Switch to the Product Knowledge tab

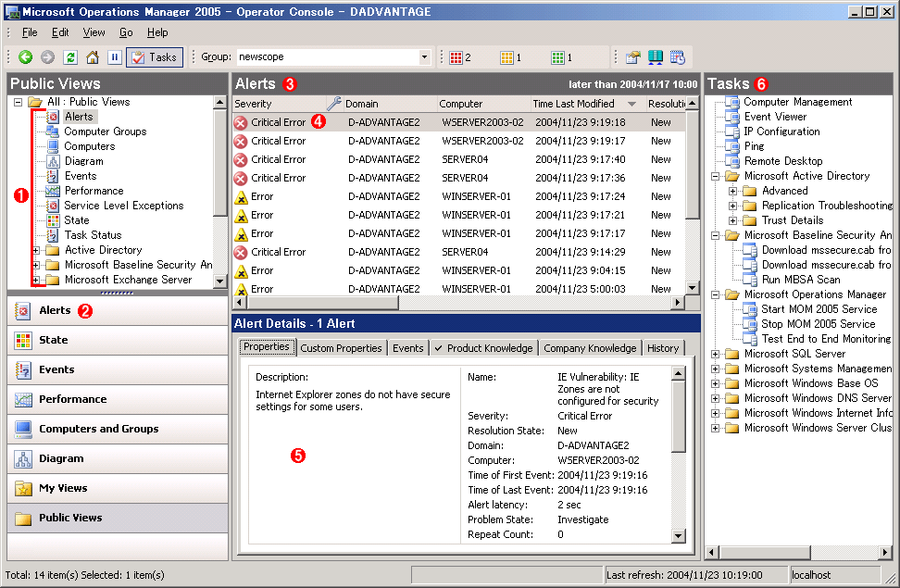coord(483,348)
